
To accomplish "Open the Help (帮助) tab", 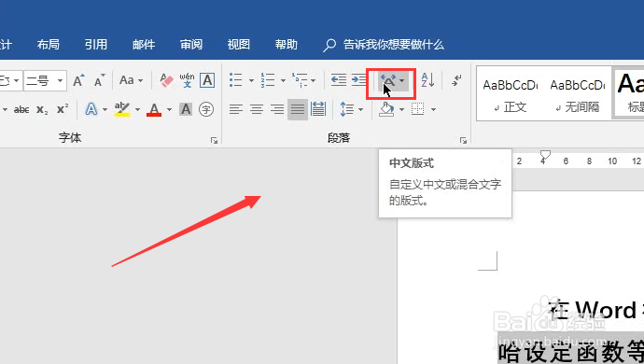I will (287, 45).
